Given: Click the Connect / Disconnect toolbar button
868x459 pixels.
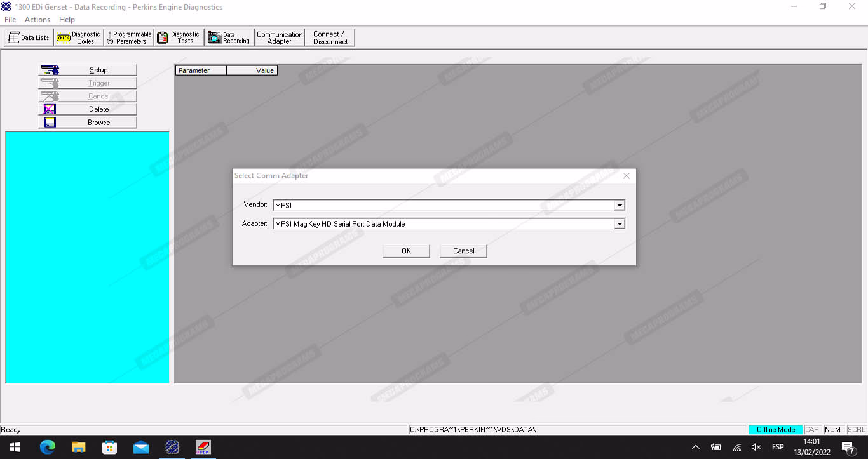Looking at the screenshot, I should pos(330,38).
